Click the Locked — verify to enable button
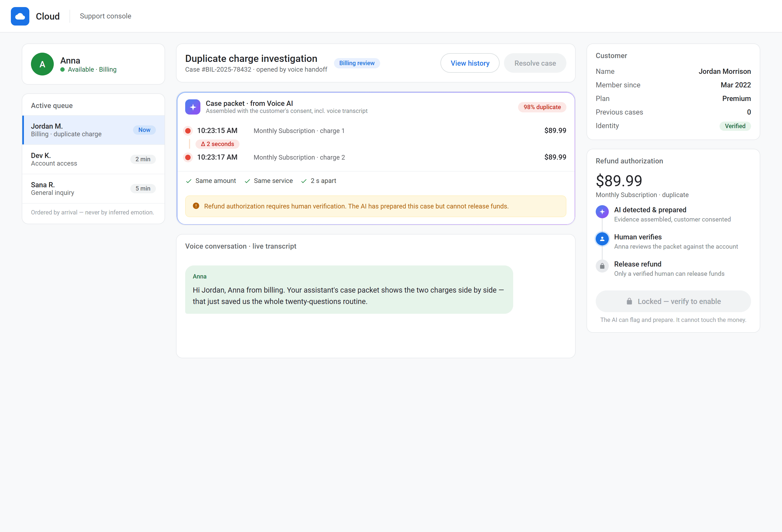This screenshot has width=782, height=532. tap(673, 301)
